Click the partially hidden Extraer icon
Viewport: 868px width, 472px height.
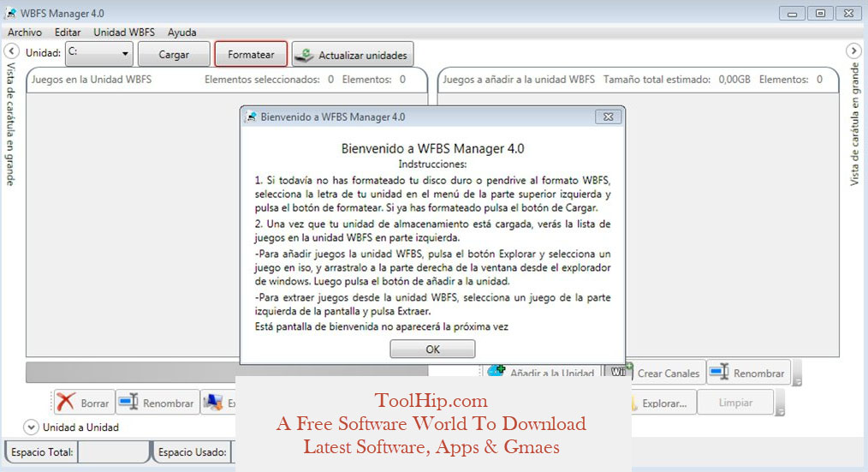(x=212, y=403)
